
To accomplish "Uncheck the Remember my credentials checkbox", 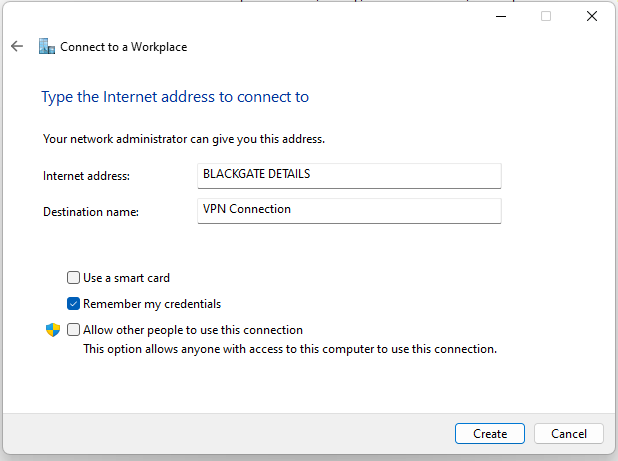I will pos(73,304).
